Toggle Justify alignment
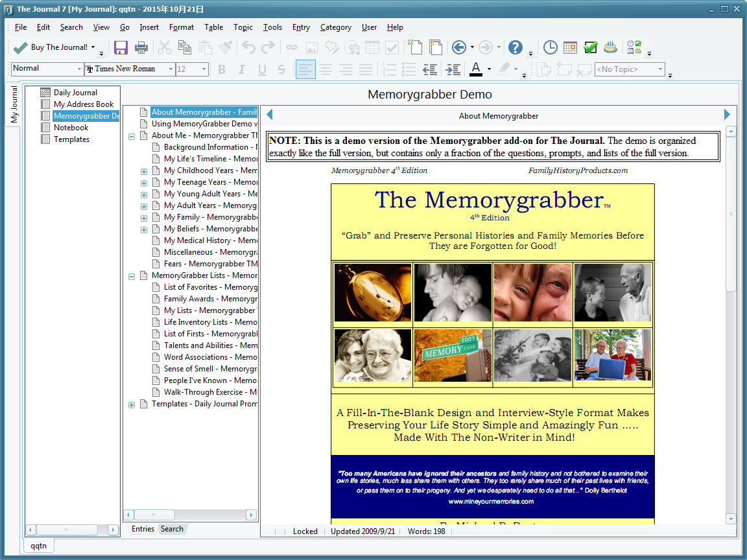This screenshot has width=747, height=560. 366,69
